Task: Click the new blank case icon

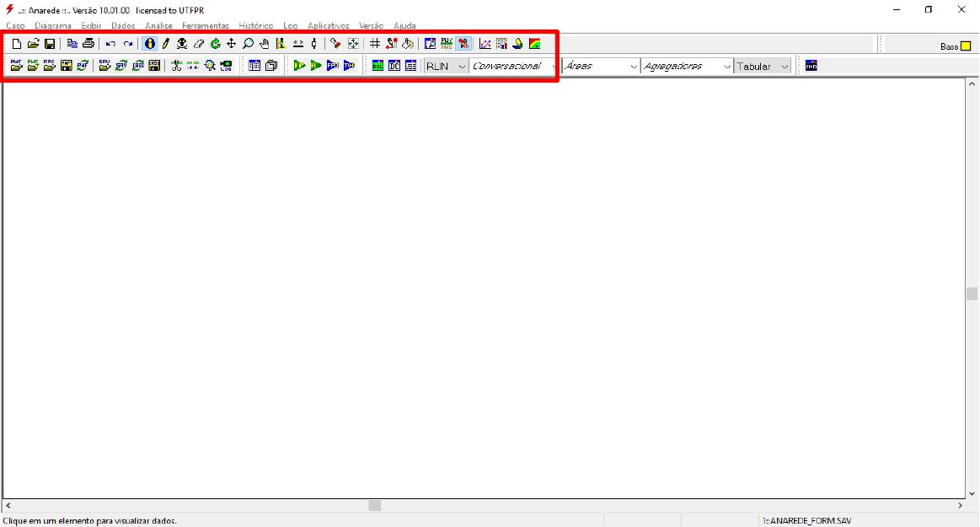Action: click(17, 44)
